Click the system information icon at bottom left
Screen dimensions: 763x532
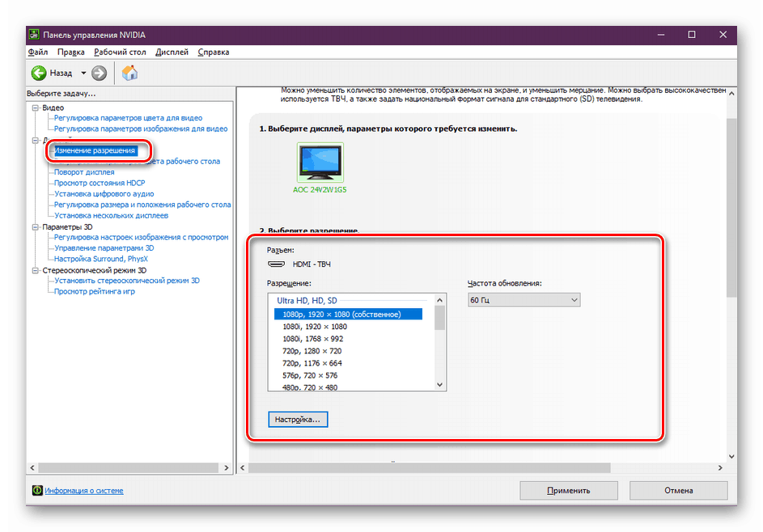point(37,490)
